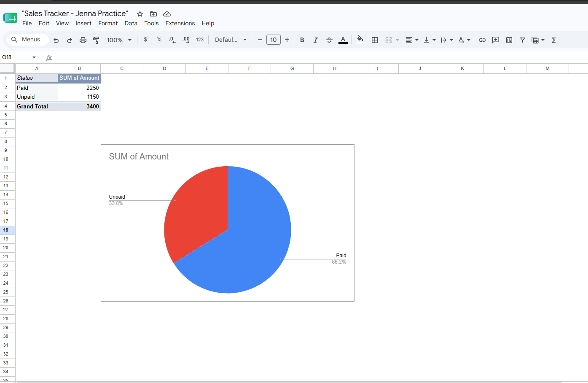The height and width of the screenshot is (383, 588).
Task: Click the font size input field
Action: [x=274, y=40]
